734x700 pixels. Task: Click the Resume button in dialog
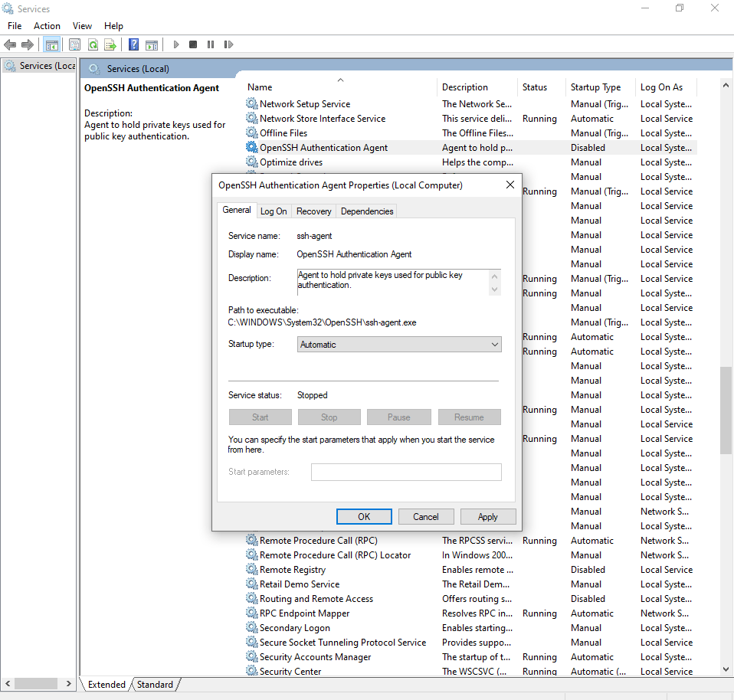pos(469,417)
